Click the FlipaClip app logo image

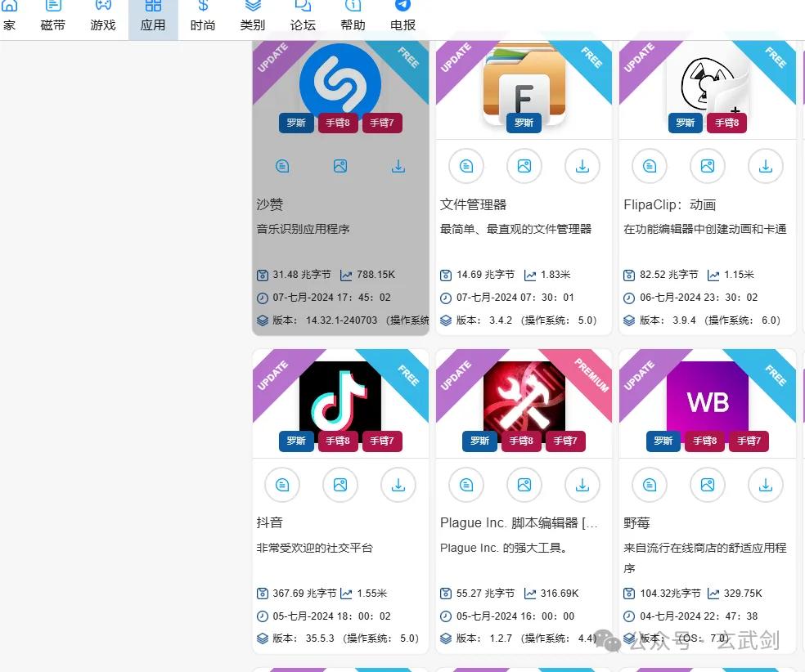tap(708, 85)
